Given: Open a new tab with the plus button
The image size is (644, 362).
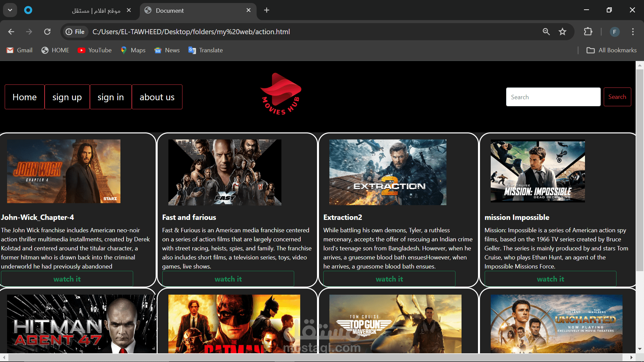Looking at the screenshot, I should pyautogui.click(x=267, y=10).
